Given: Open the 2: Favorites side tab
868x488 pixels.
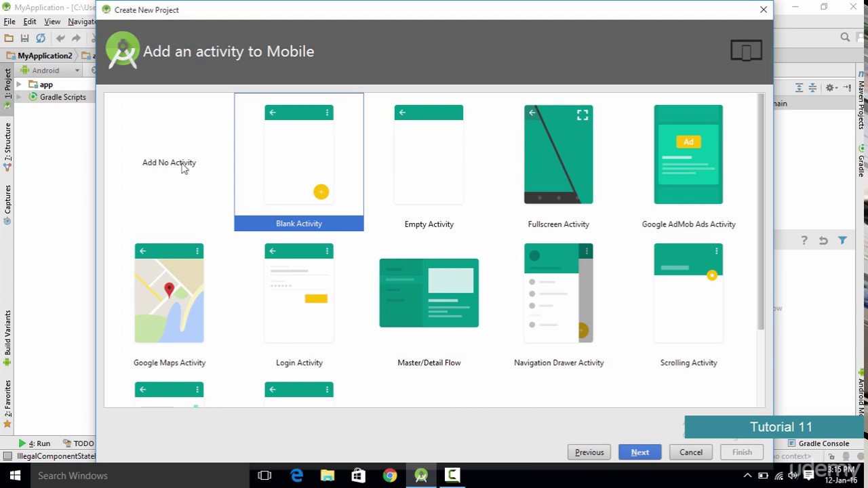Looking at the screenshot, I should (7, 404).
